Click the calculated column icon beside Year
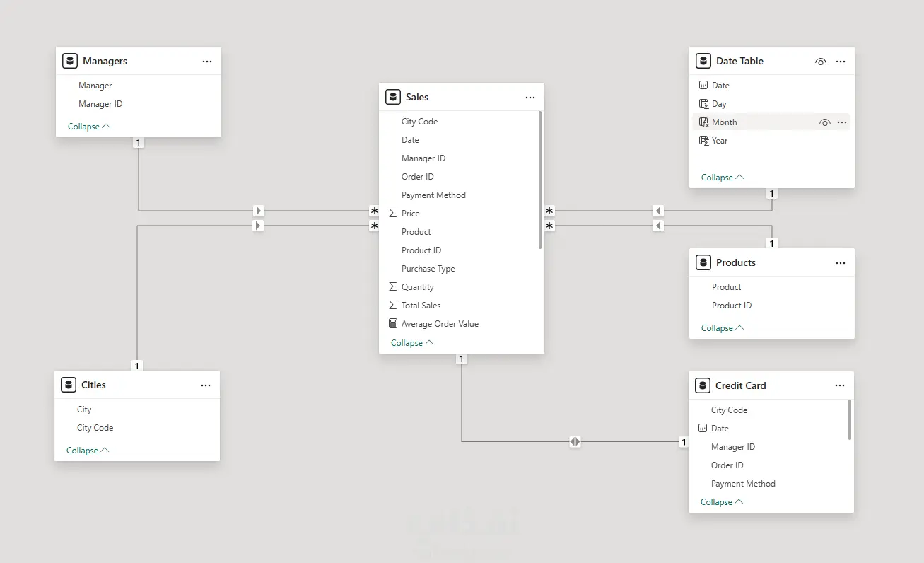924x563 pixels. point(703,140)
